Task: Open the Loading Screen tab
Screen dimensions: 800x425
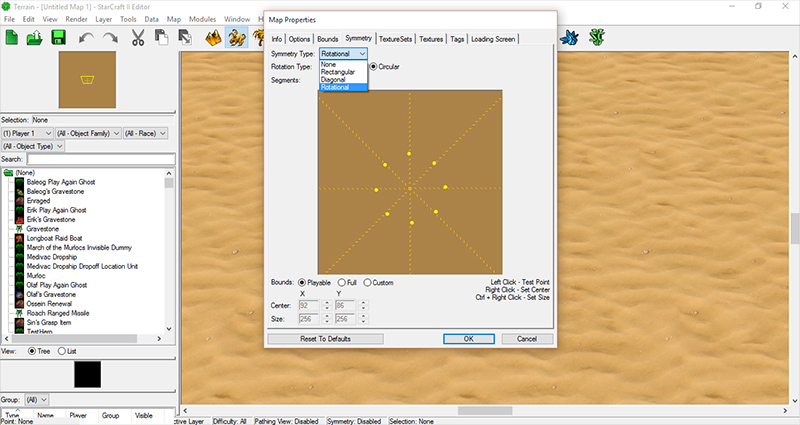Action: coord(493,39)
